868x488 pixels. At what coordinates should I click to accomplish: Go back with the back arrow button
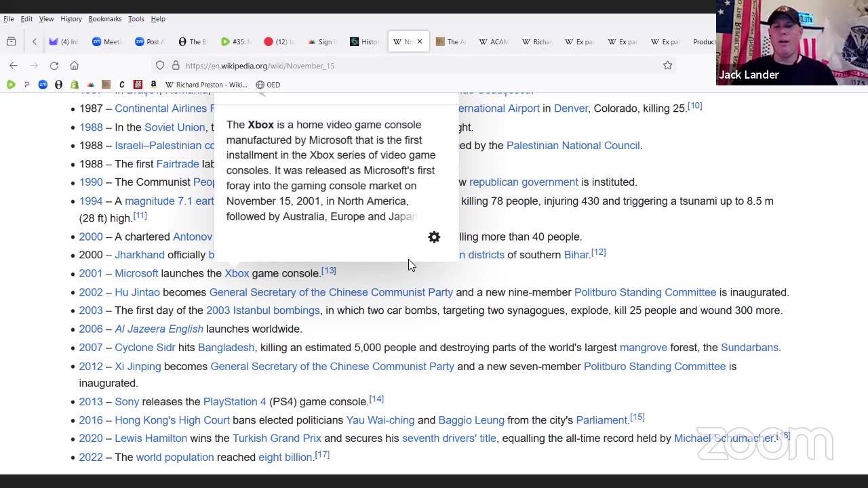(x=14, y=66)
